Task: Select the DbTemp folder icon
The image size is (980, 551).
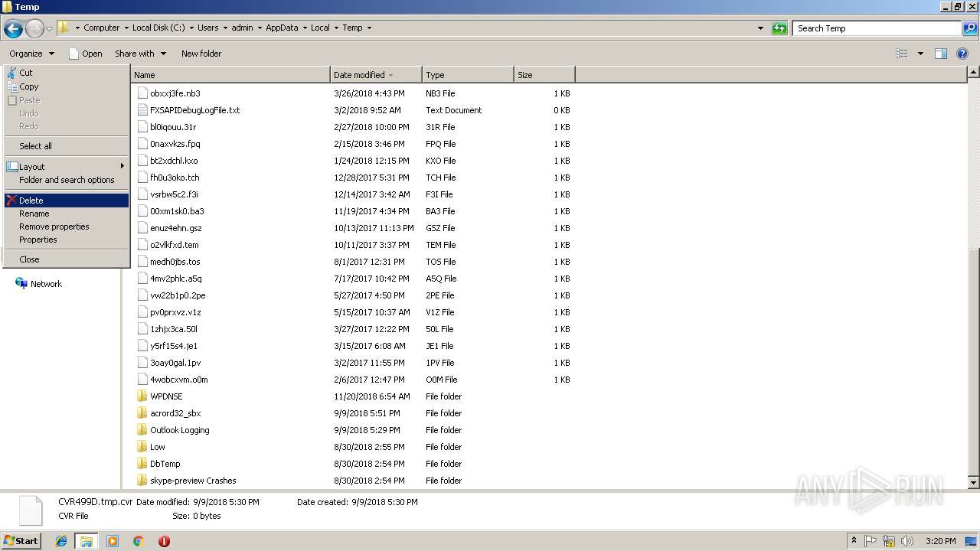Action: click(x=142, y=464)
